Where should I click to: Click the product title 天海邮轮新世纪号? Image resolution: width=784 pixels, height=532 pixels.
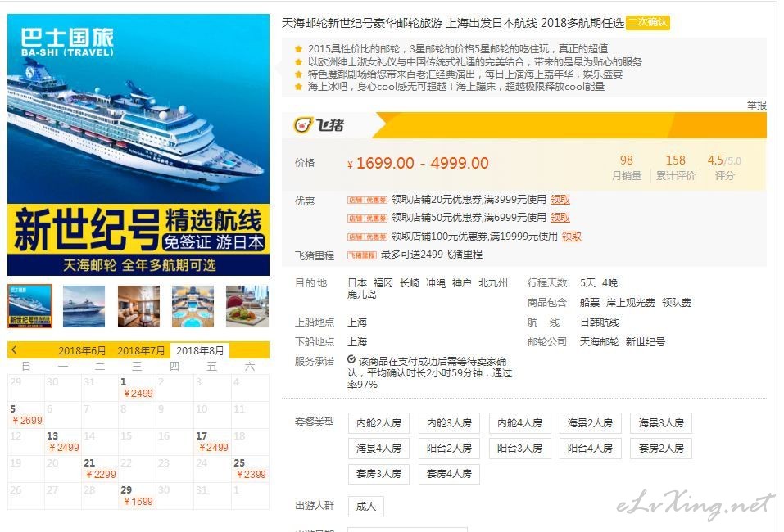coord(453,23)
